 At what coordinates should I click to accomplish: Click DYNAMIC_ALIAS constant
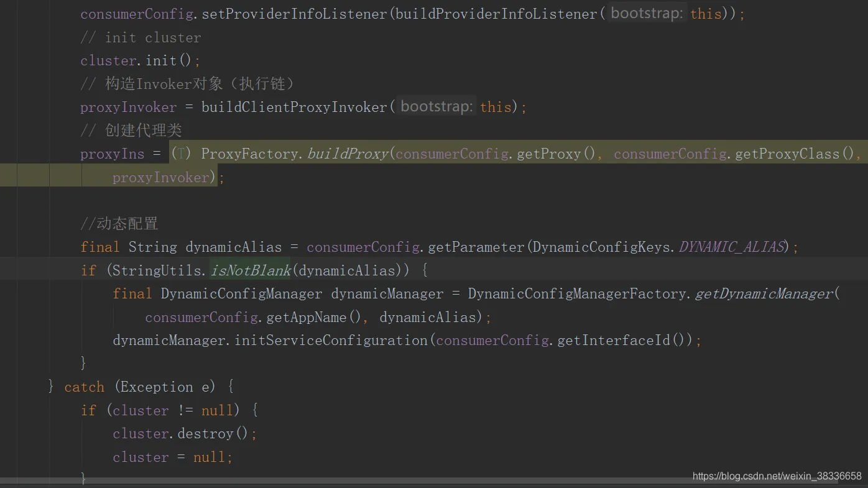point(731,247)
